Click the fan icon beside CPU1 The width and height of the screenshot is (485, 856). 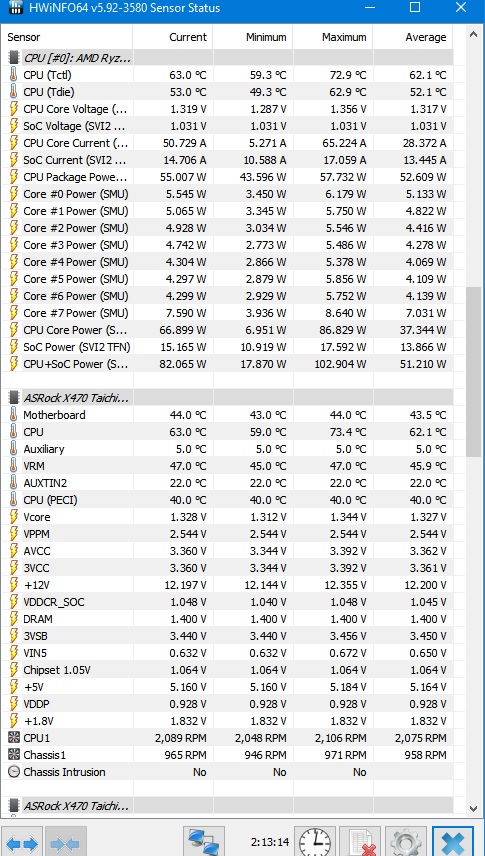tap(14, 738)
